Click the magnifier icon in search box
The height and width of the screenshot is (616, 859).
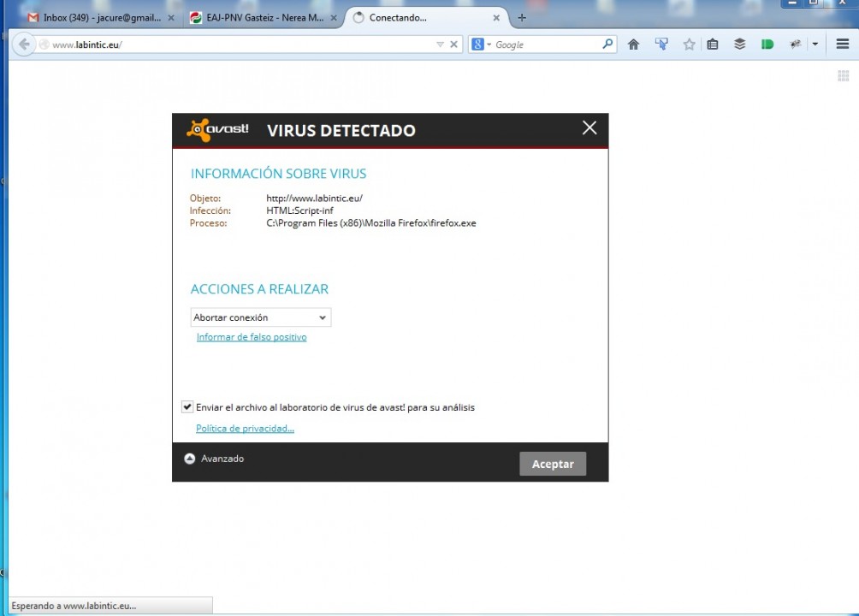607,44
